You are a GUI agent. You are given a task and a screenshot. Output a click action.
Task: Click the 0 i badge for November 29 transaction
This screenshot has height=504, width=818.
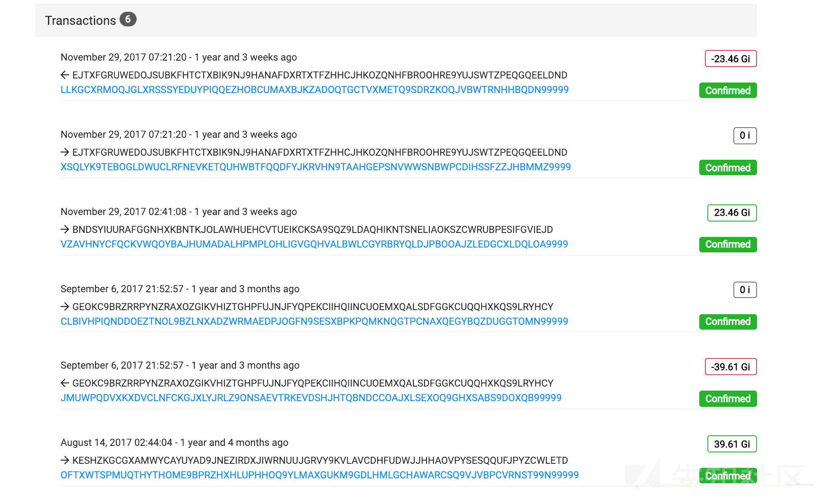coord(745,135)
